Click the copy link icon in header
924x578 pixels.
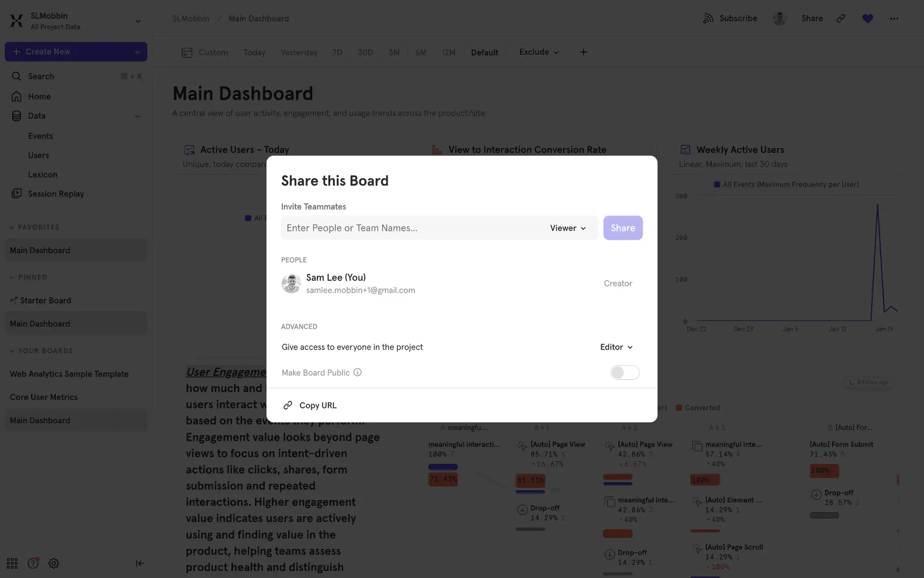coord(841,18)
